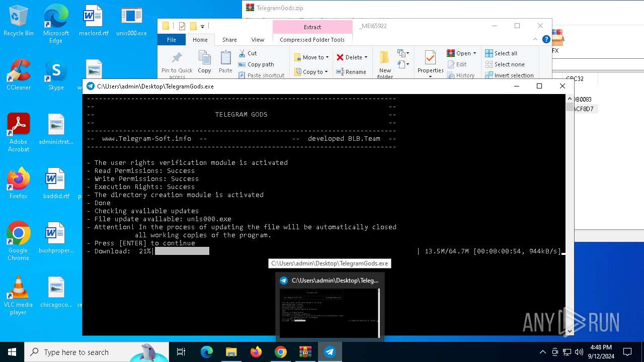The height and width of the screenshot is (362, 644).
Task: Click the taskbar search box
Action: [x=97, y=352]
